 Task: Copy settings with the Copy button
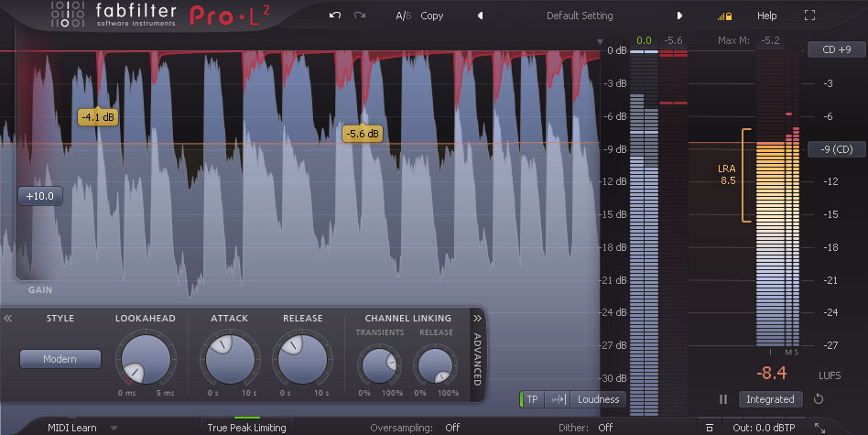[x=432, y=16]
